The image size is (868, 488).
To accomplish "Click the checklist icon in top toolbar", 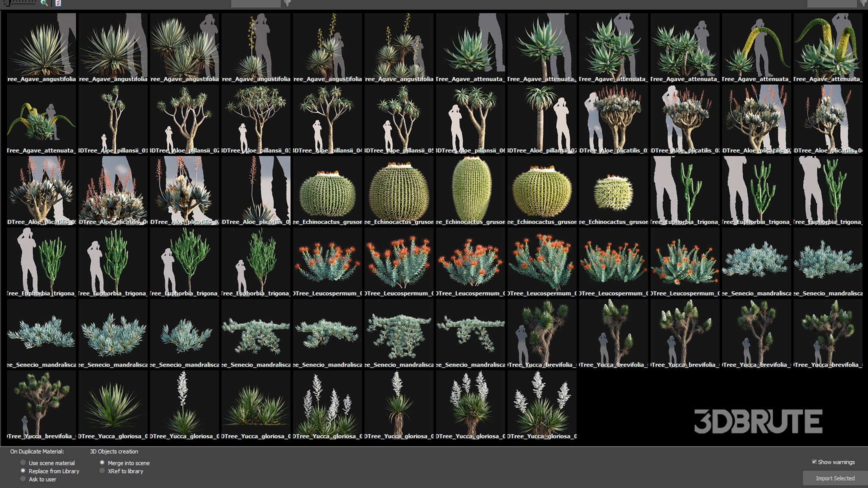I will (58, 3).
